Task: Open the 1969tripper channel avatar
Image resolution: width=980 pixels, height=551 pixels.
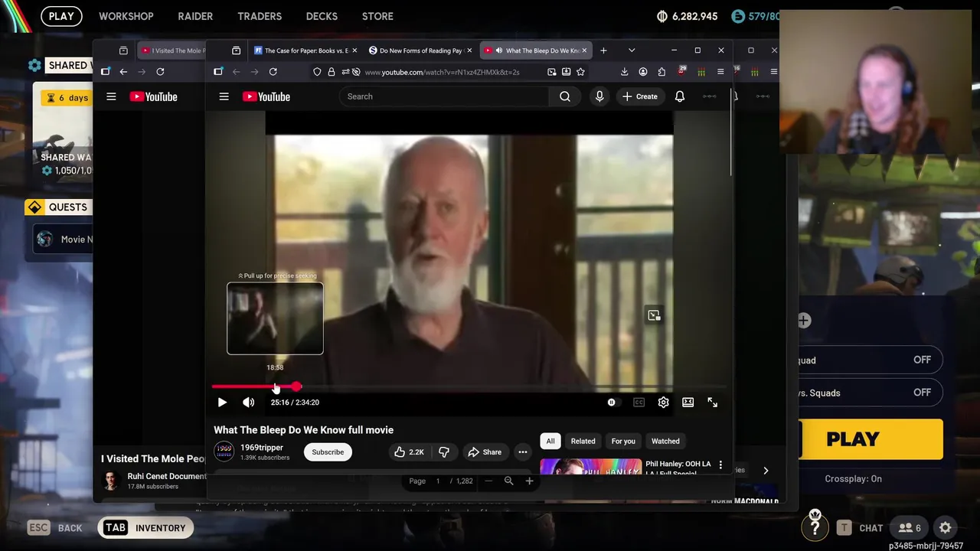Action: pos(224,452)
